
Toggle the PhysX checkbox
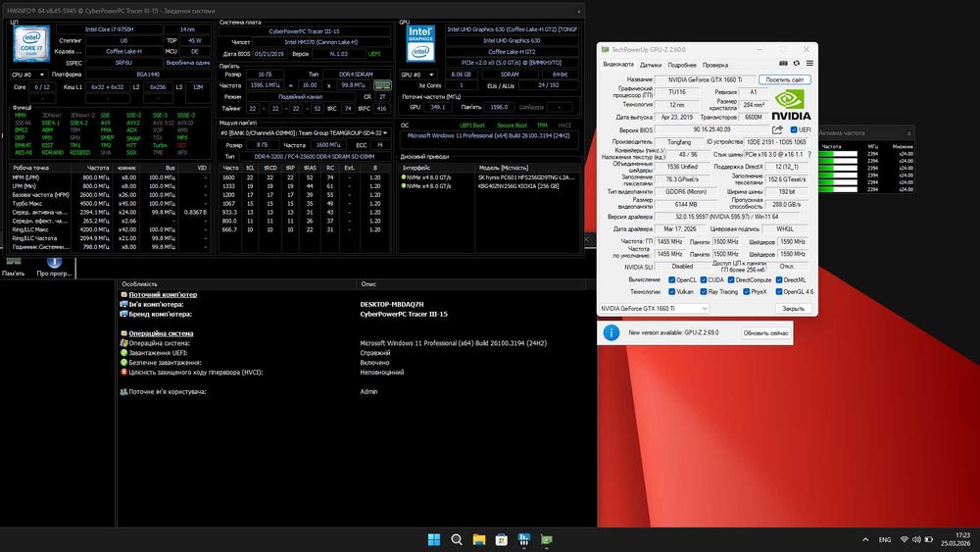tap(746, 292)
